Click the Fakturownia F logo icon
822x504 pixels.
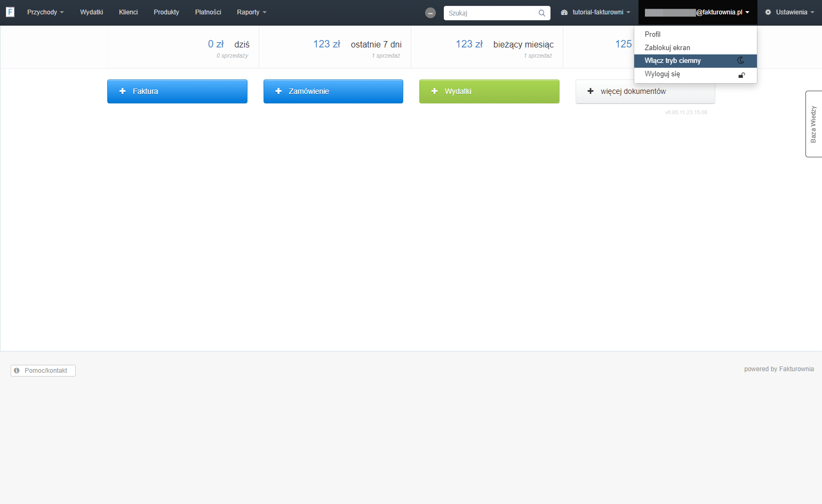tap(10, 12)
